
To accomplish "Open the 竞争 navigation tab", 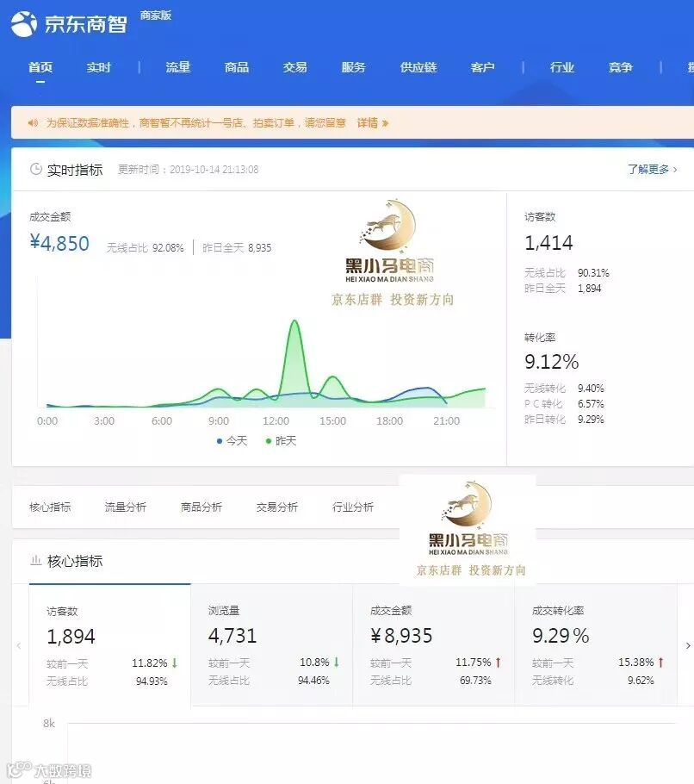I will (621, 67).
